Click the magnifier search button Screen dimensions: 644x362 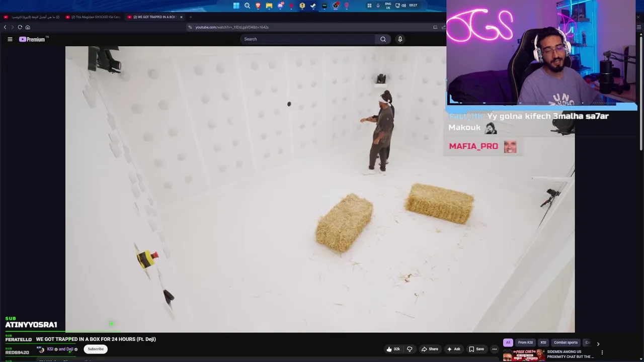(x=383, y=39)
